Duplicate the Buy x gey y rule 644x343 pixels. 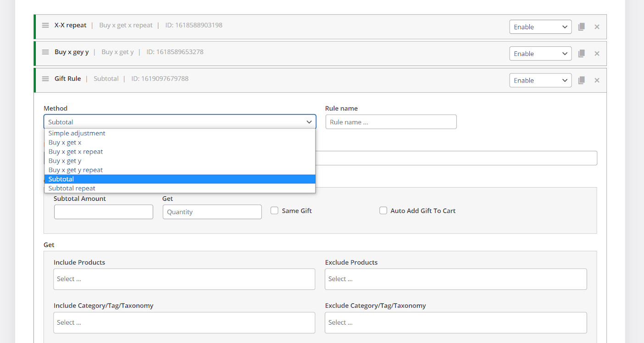581,54
